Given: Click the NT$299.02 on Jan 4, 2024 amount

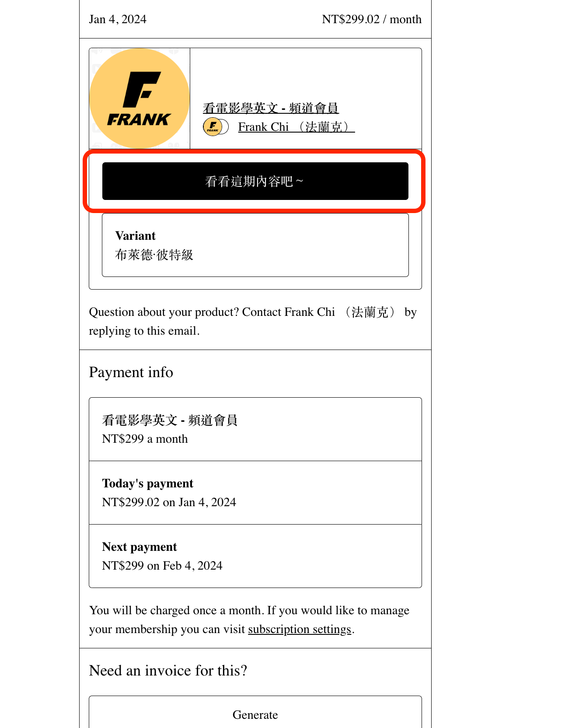Looking at the screenshot, I should (x=169, y=502).
